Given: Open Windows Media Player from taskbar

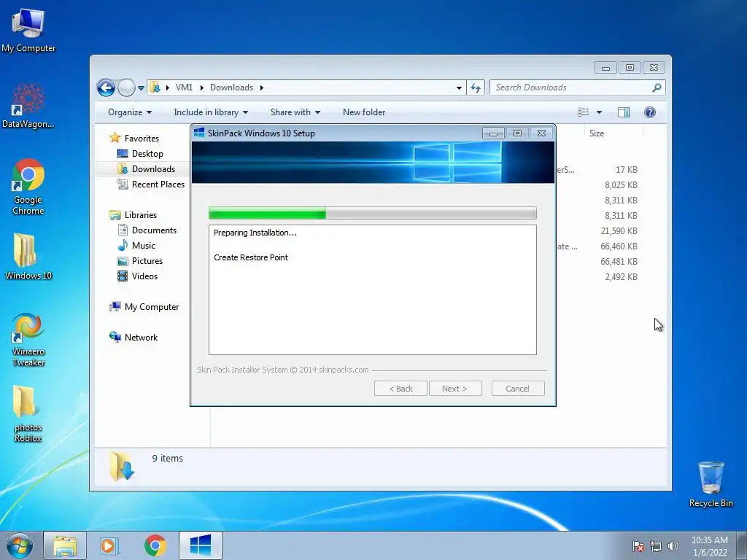Looking at the screenshot, I should tap(109, 545).
